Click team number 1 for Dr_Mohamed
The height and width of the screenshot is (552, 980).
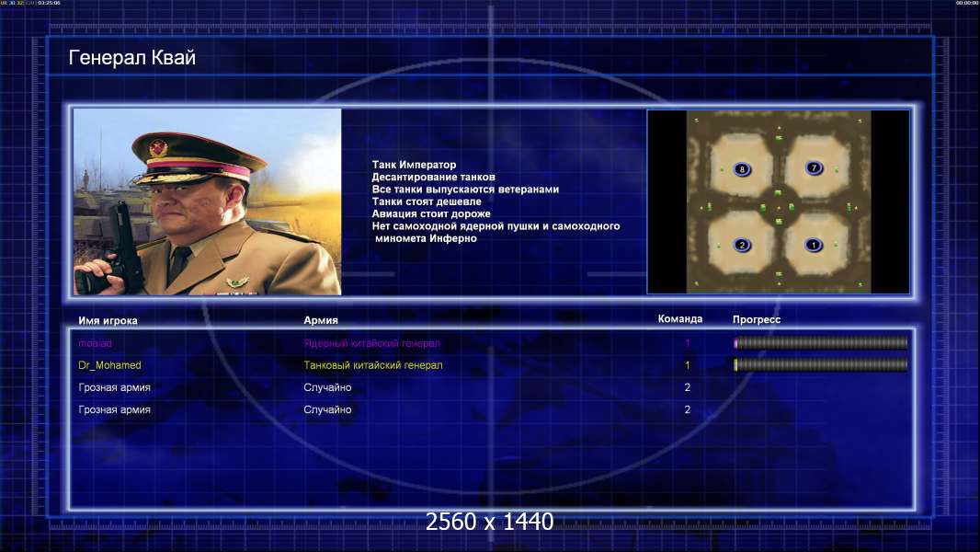click(688, 365)
